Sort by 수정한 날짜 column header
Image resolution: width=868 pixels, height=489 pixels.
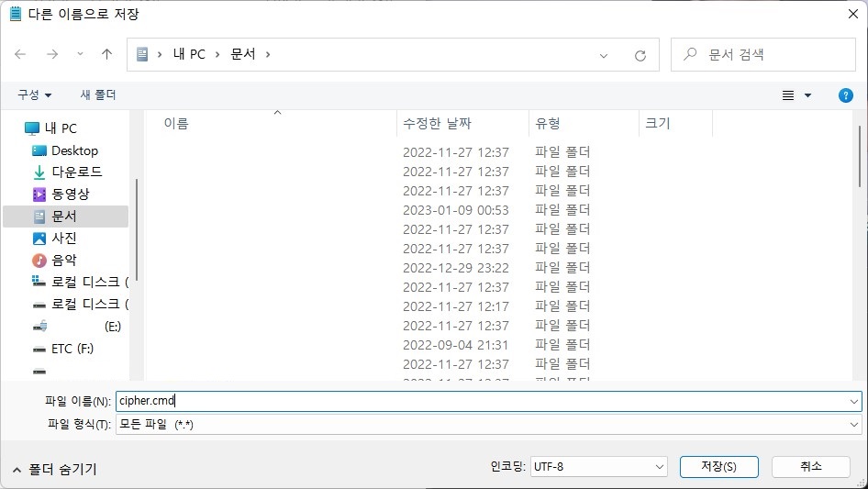438,124
